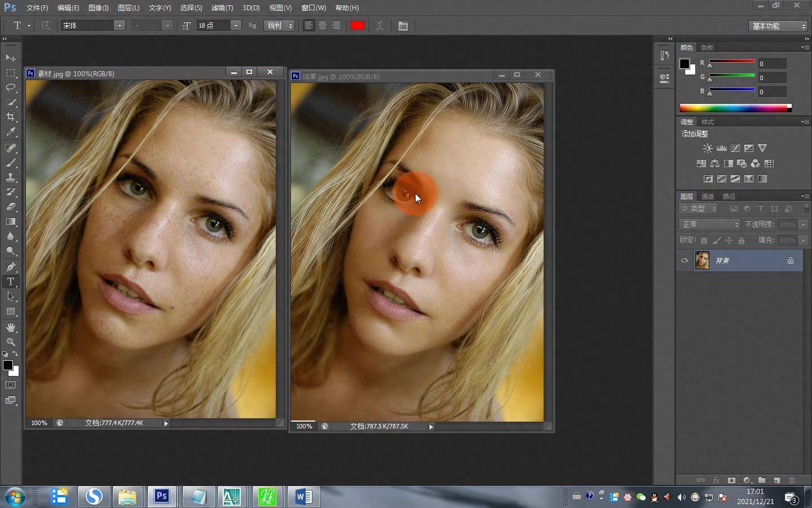Screen dimensions: 812x508
Task: Open the 18 点 font size dropdown
Action: (236, 26)
